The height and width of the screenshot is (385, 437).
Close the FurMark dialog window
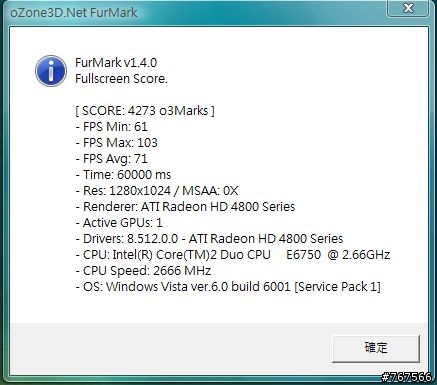pos(408,8)
